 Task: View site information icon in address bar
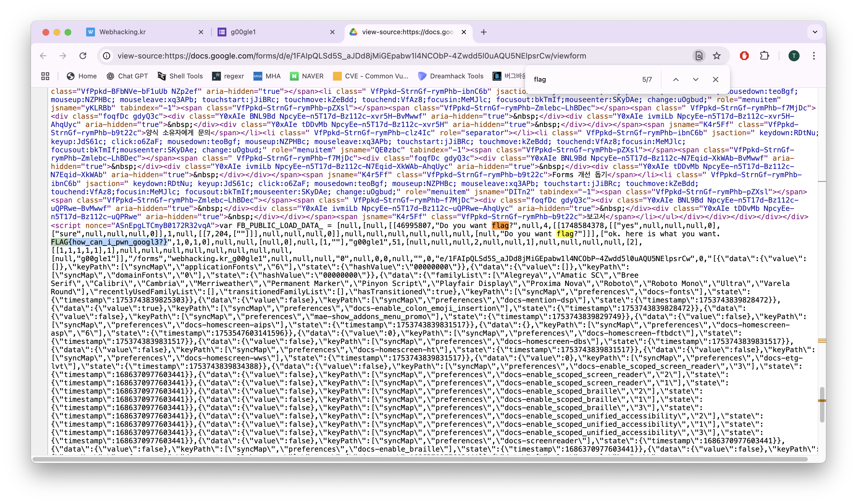[107, 56]
